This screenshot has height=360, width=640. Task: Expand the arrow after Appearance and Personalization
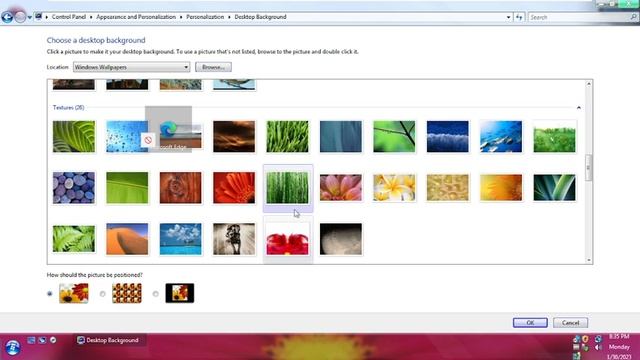click(x=181, y=17)
